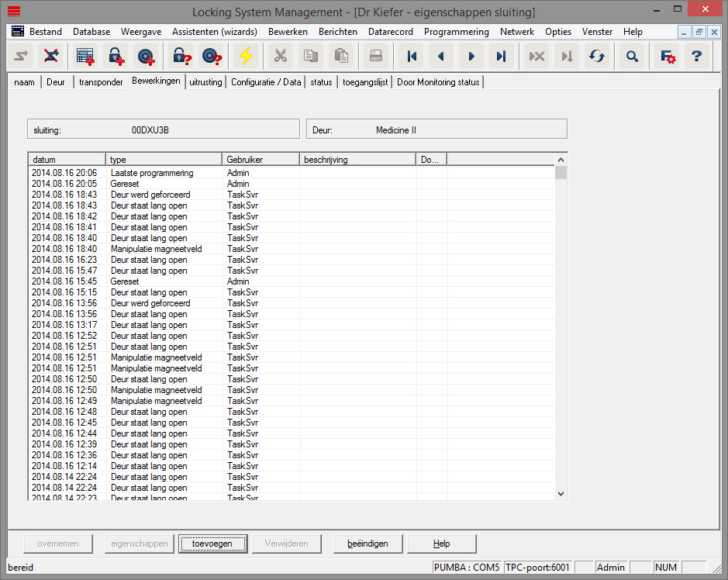
Task: Open the Netwerk menu
Action: click(x=516, y=32)
